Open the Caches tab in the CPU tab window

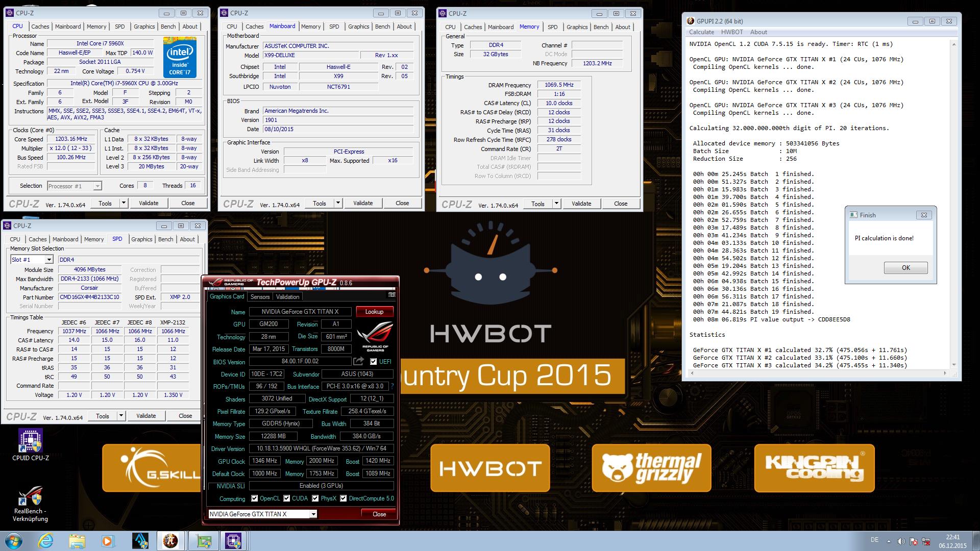click(40, 27)
